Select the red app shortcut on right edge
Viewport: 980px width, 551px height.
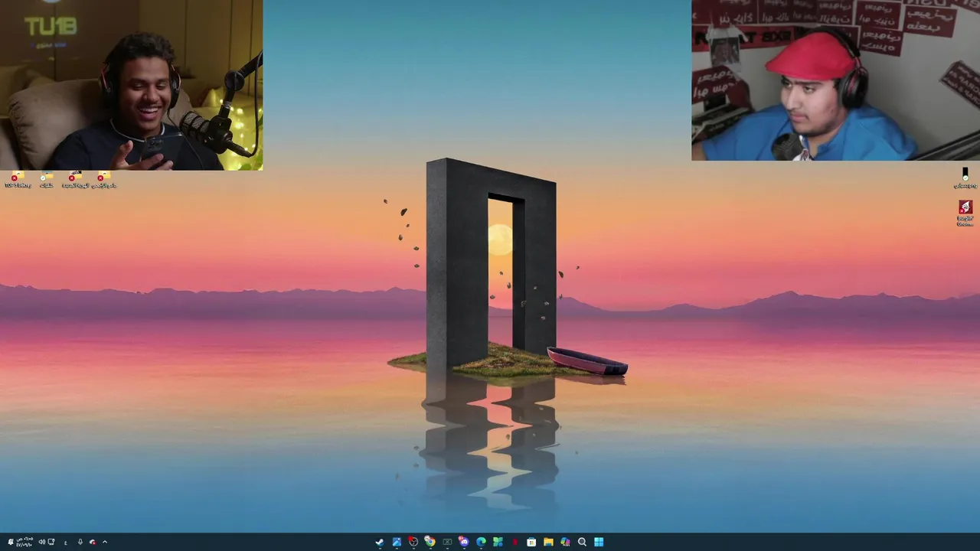click(x=965, y=214)
